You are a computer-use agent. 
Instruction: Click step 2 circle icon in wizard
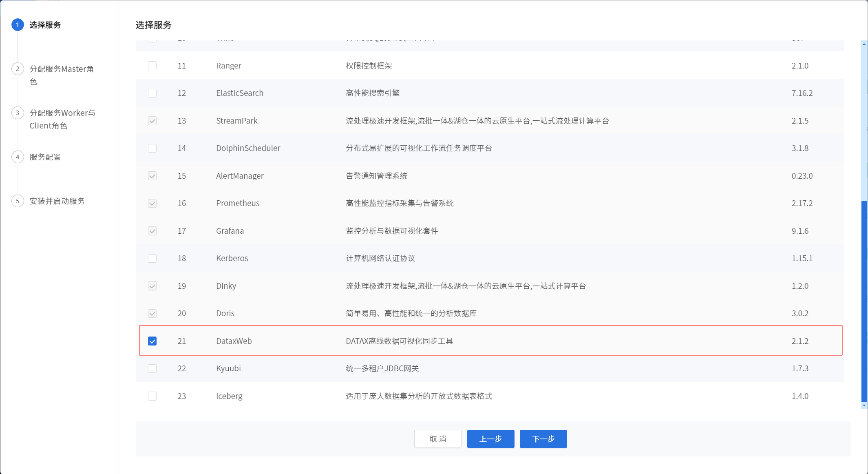tap(18, 69)
